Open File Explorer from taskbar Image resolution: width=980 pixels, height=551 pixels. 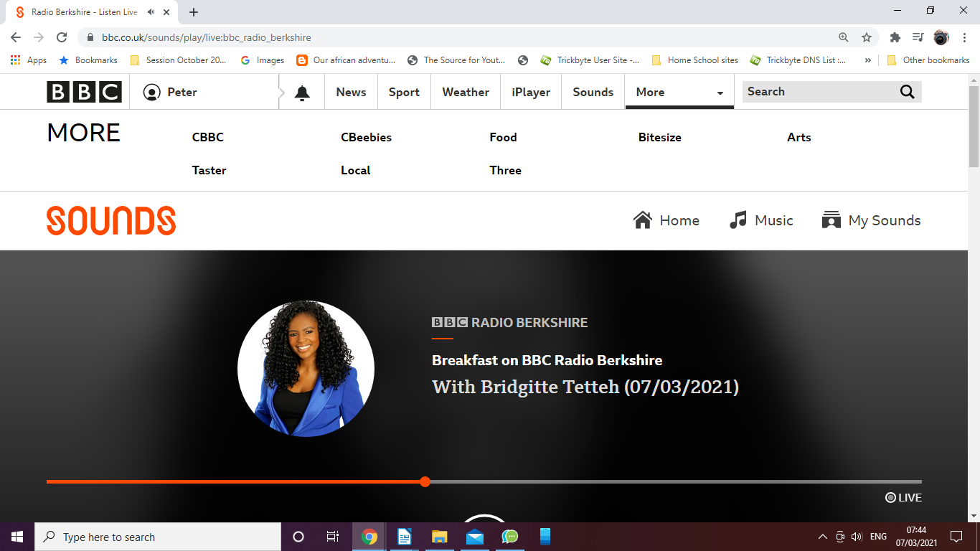pyautogui.click(x=440, y=537)
